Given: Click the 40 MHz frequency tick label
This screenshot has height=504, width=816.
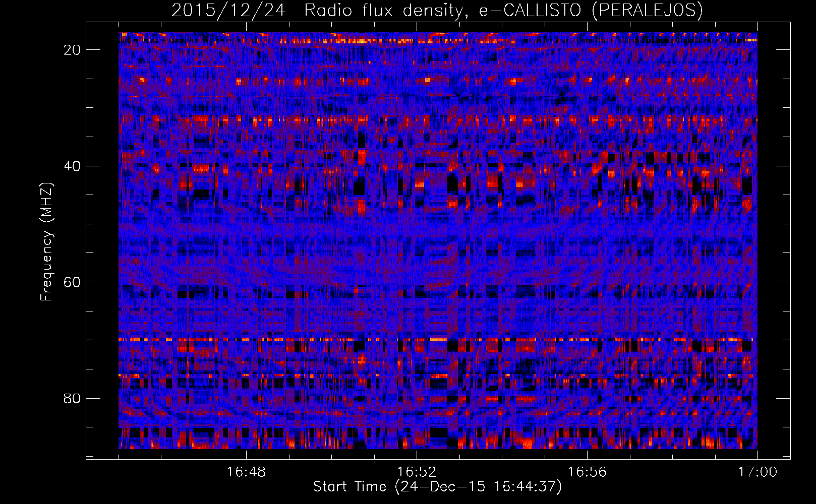Looking at the screenshot, I should [x=73, y=166].
